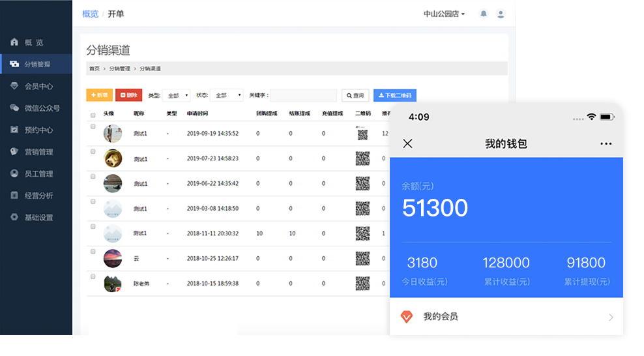Viewport: 644px width, 356px height.
Task: Click the notification bell icon
Action: point(483,14)
